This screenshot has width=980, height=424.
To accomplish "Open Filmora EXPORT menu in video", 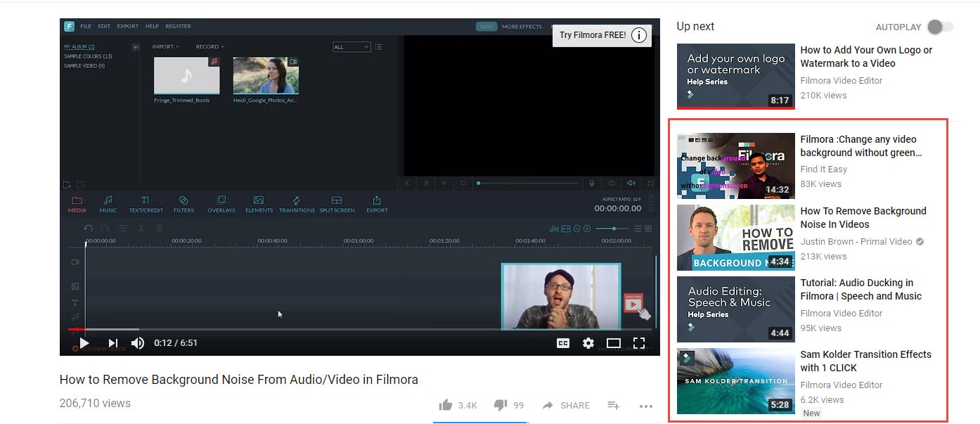I will point(128,26).
